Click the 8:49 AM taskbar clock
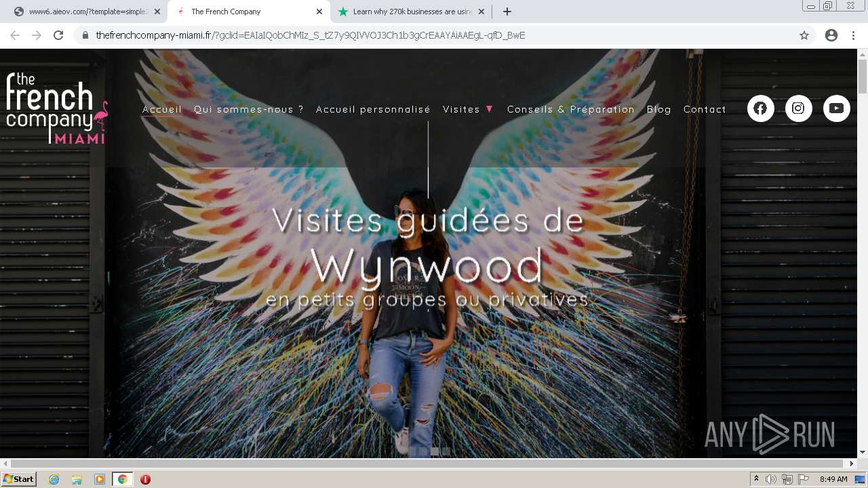Screen dimensions: 868x488 [x=833, y=479]
